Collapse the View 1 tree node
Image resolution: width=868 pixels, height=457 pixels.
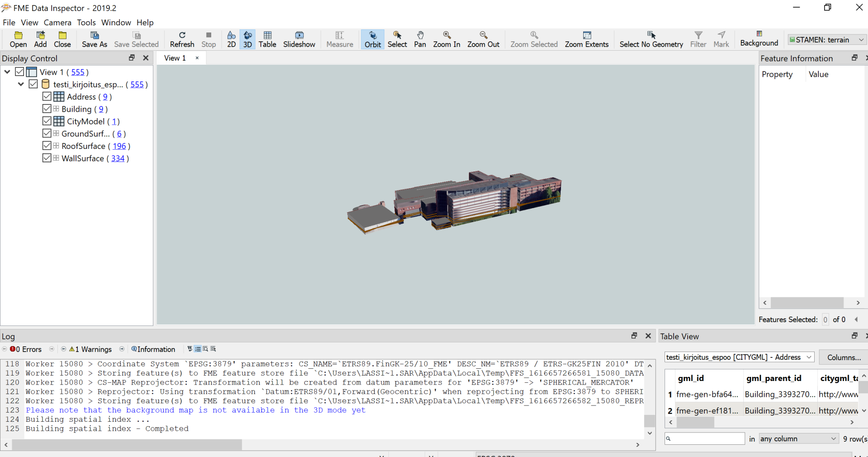pos(7,72)
